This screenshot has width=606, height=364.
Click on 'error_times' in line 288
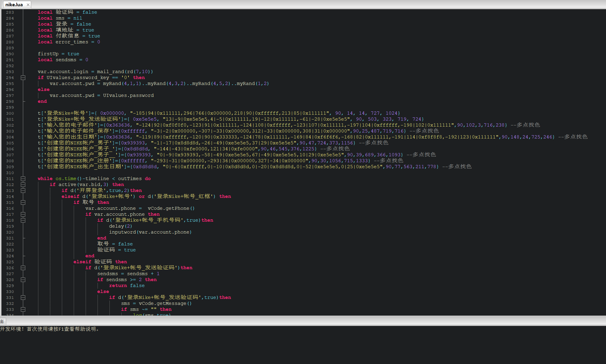pos(72,42)
